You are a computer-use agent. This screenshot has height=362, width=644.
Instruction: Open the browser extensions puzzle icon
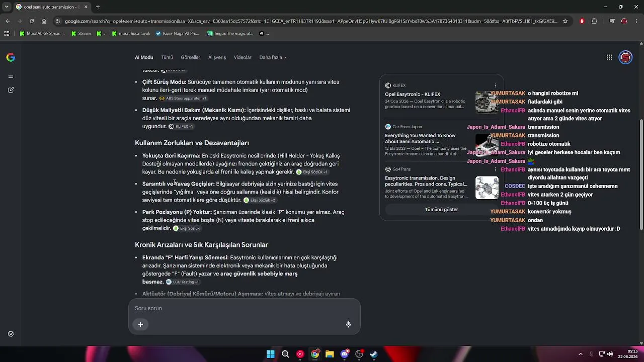pyautogui.click(x=594, y=21)
